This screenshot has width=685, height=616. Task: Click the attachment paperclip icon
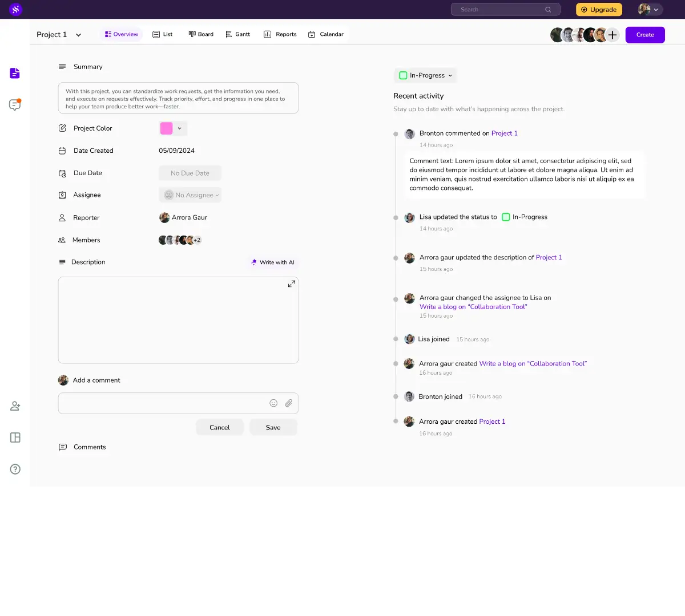tap(289, 403)
